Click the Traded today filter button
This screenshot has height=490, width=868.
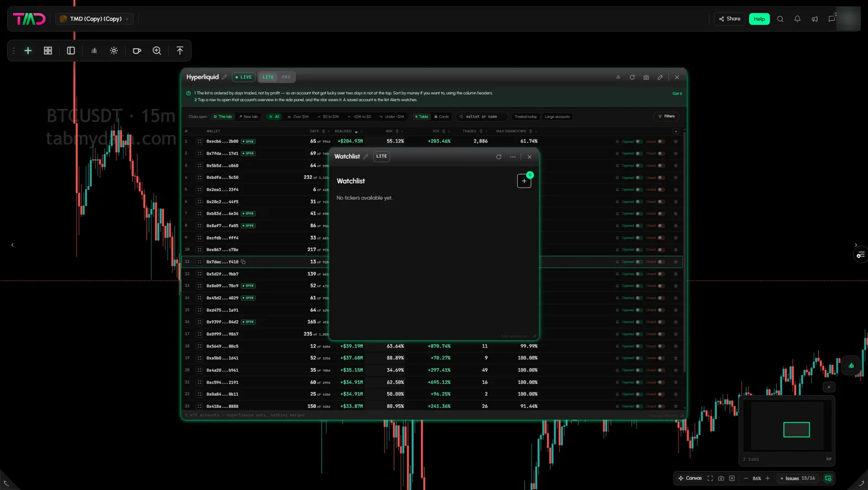[526, 117]
